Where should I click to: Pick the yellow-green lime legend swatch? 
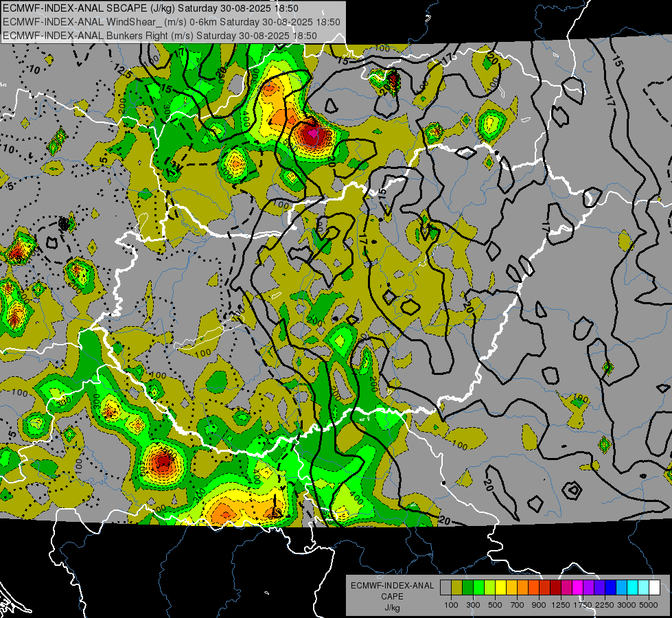489,588
